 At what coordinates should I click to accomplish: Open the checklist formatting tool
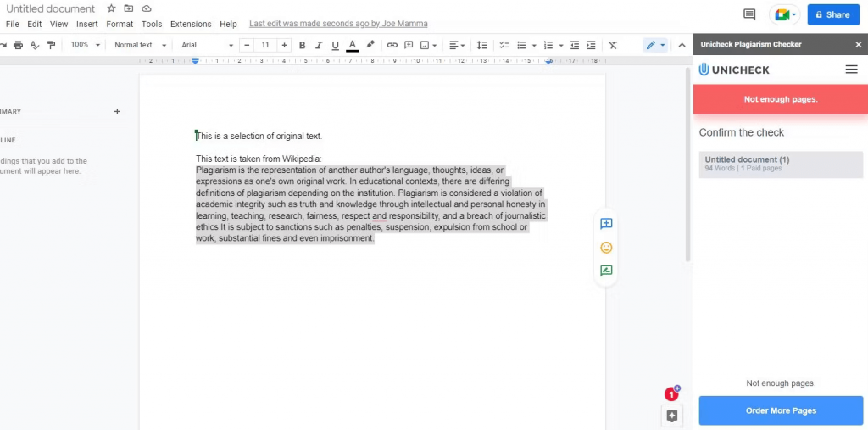point(504,45)
